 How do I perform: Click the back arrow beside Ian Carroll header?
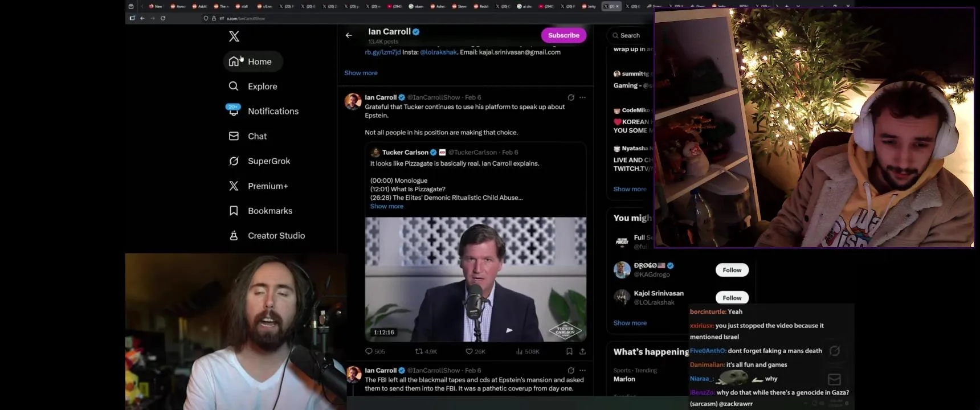[349, 35]
